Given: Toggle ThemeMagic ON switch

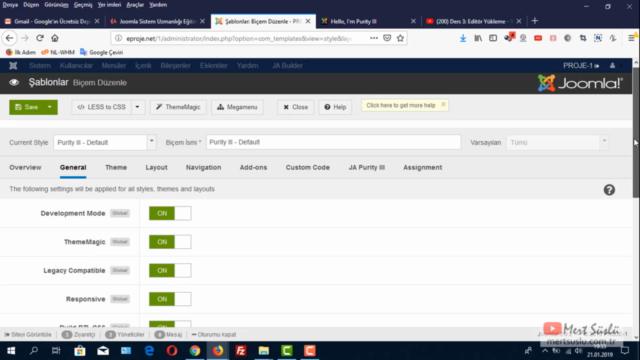Looking at the screenshot, I should tap(170, 242).
